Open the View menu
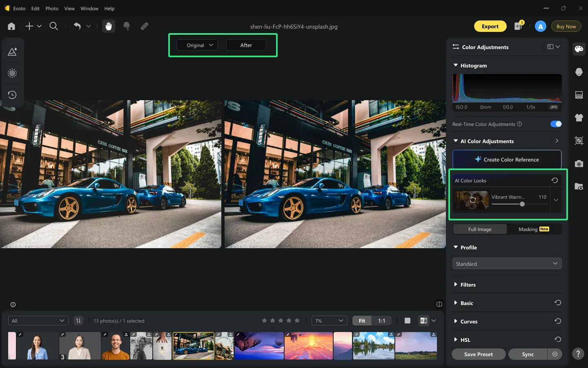 pyautogui.click(x=69, y=8)
